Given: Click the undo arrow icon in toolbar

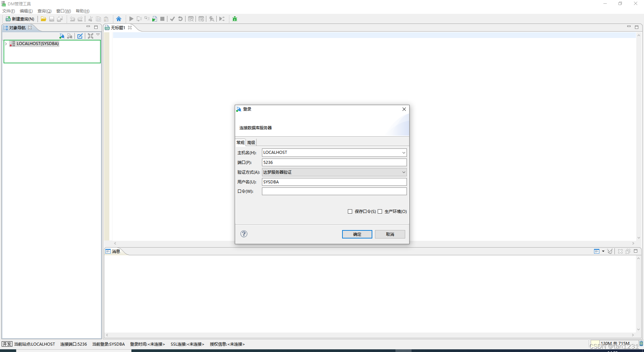Looking at the screenshot, I should click(72, 19).
